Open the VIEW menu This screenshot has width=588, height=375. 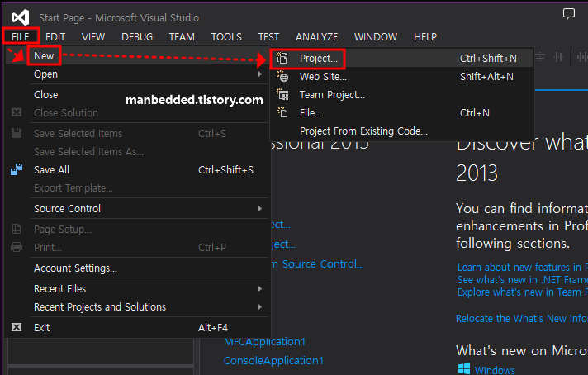(x=93, y=36)
